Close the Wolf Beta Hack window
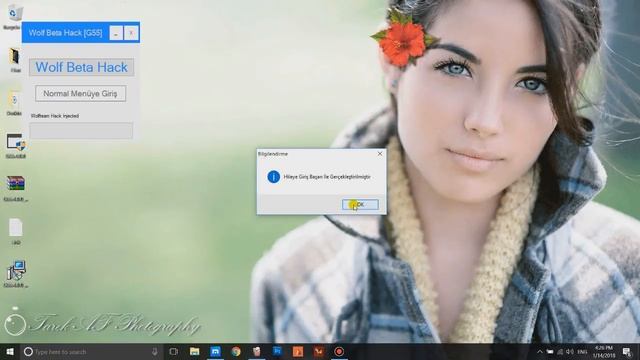The image size is (640, 360). (x=131, y=33)
